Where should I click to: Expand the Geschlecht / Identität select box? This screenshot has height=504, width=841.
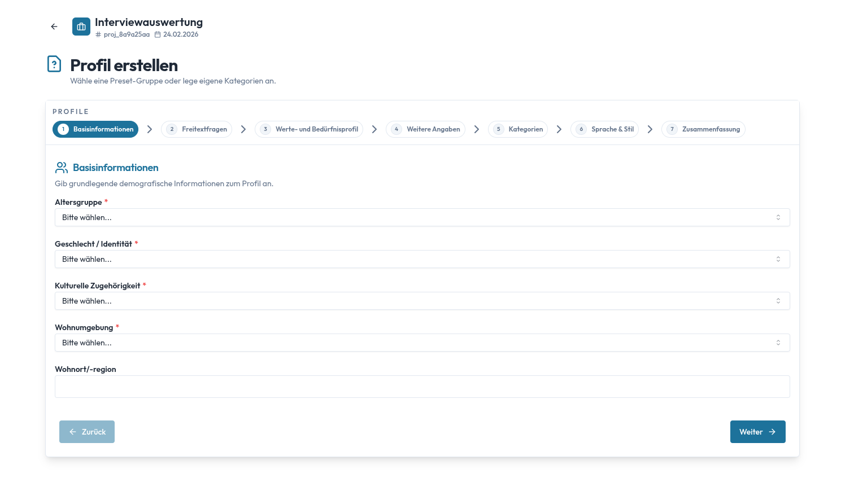pos(422,259)
